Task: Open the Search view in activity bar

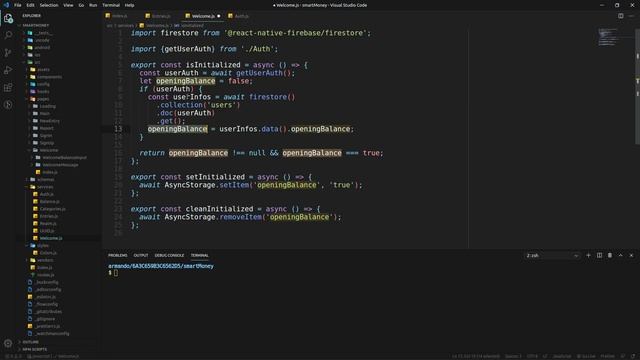Action: tap(8, 35)
